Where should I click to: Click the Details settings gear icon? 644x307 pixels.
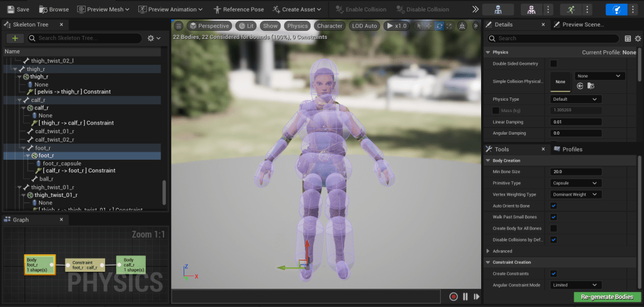[x=638, y=38]
